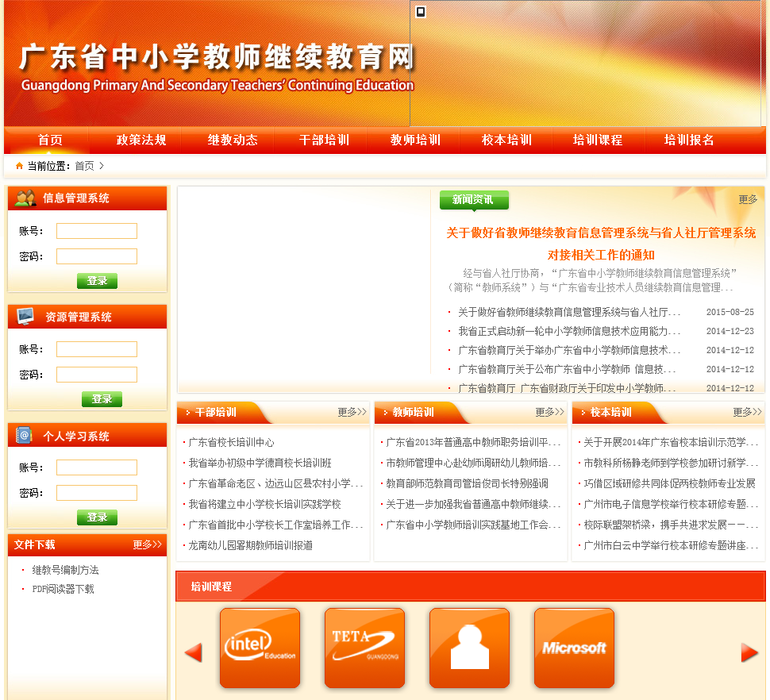Open the TETA Guangdong course tile
This screenshot has height=700, width=770.
pyautogui.click(x=364, y=648)
